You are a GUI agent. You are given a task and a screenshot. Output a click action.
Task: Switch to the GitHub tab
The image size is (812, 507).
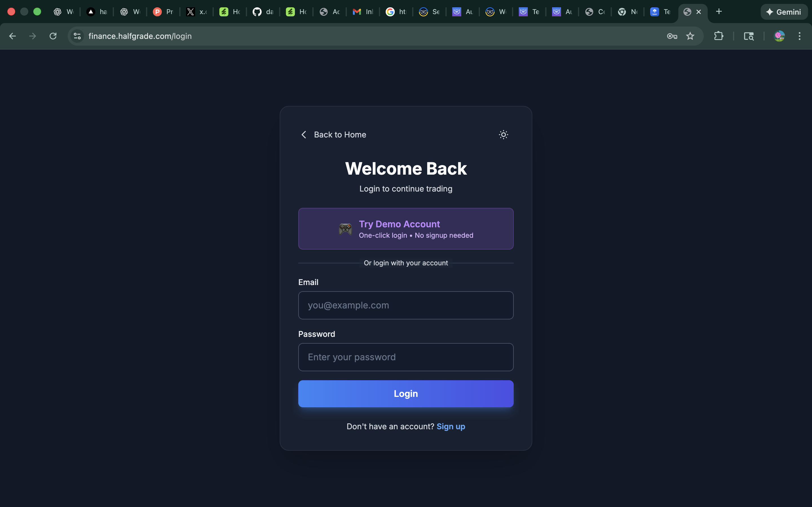point(263,11)
